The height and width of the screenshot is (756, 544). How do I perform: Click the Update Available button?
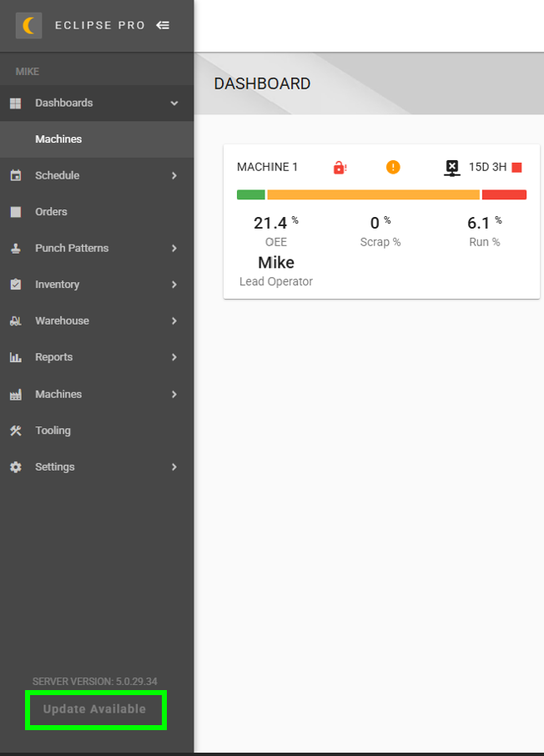[x=94, y=709]
